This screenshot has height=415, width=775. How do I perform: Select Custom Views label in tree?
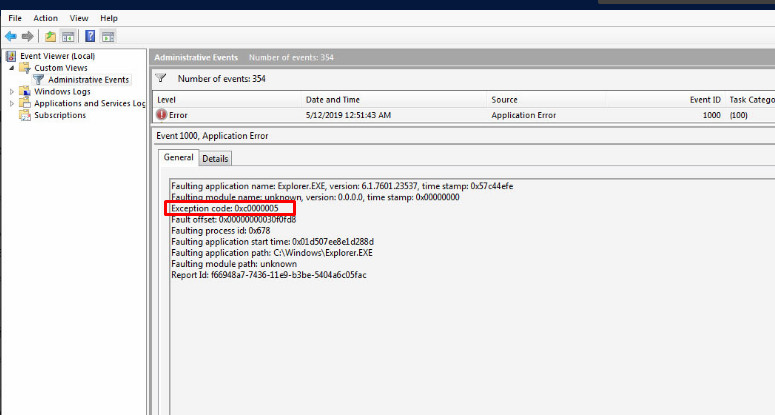tap(61, 68)
